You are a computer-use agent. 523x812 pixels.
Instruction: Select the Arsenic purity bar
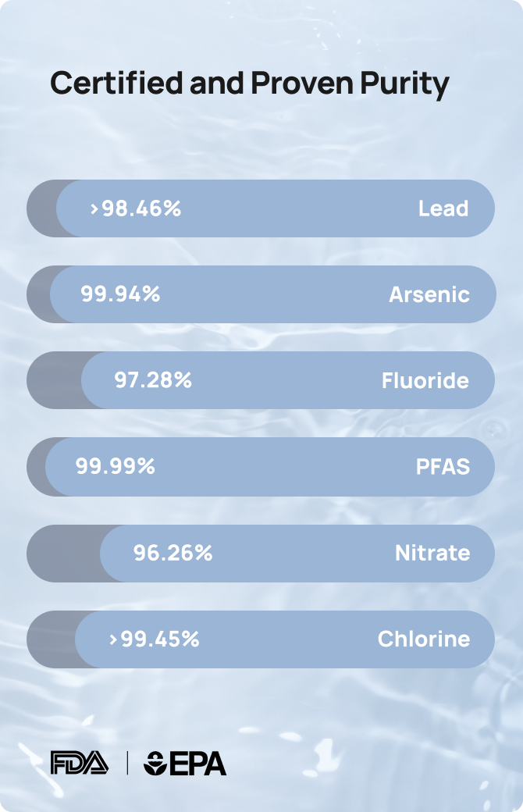coord(261,294)
